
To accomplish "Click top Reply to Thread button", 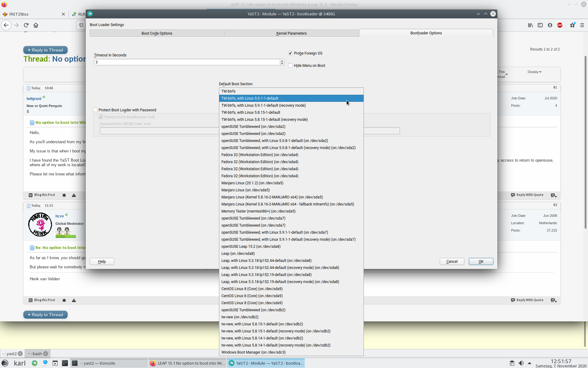I will (x=45, y=50).
